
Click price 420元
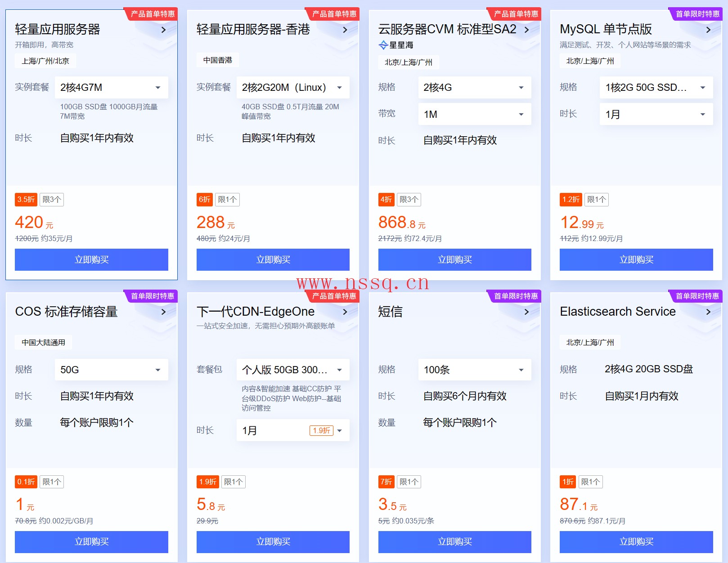(x=34, y=223)
